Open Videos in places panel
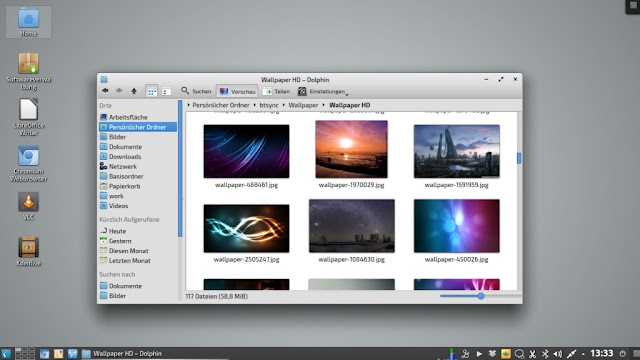 point(138,206)
